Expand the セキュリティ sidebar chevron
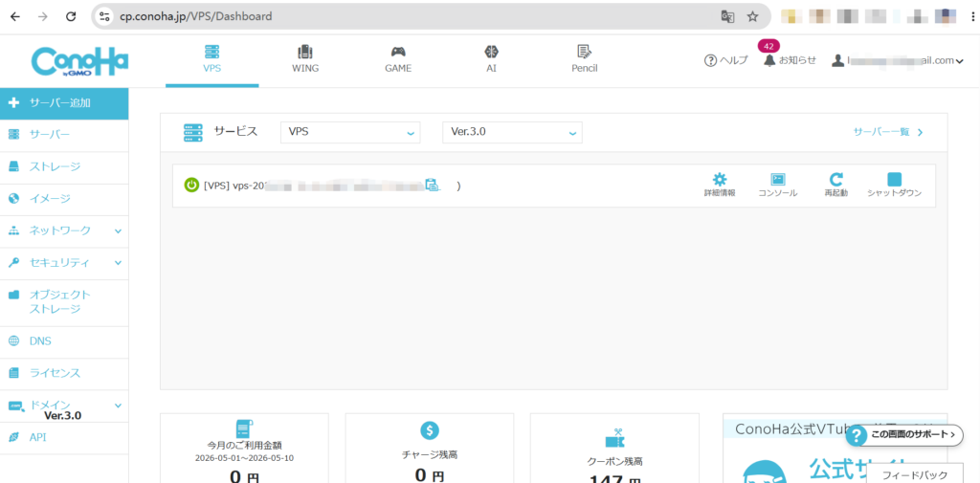 point(118,263)
